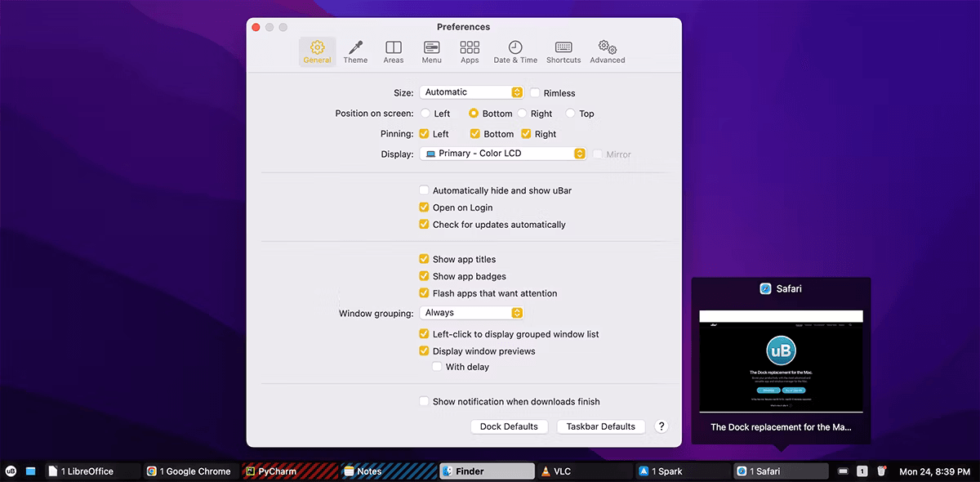This screenshot has height=482, width=980.
Task: Check Automatically hide and show uBar
Action: [424, 190]
